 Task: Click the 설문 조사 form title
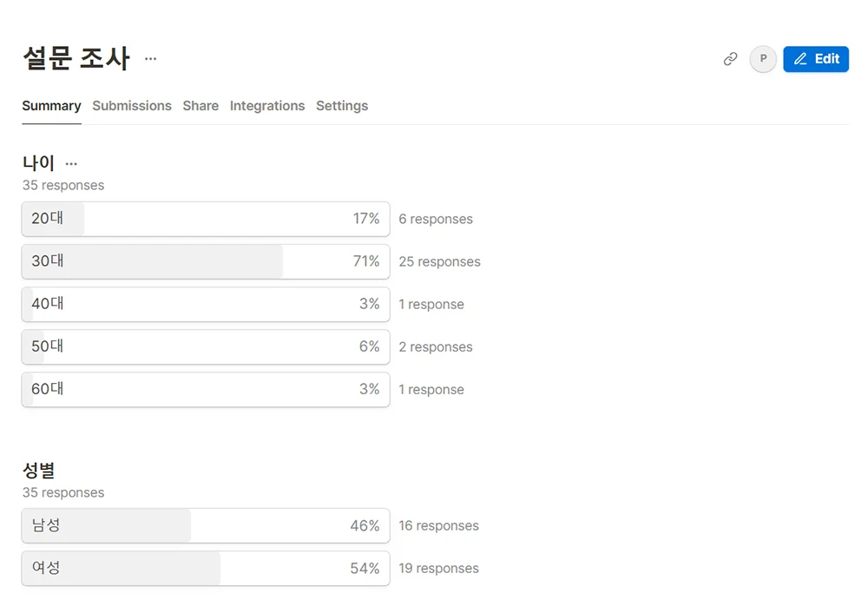click(76, 59)
